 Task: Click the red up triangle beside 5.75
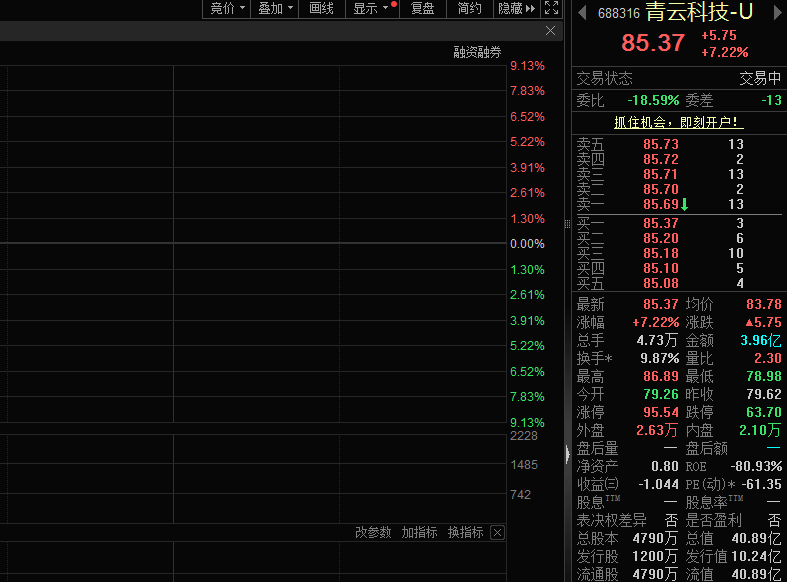(747, 323)
